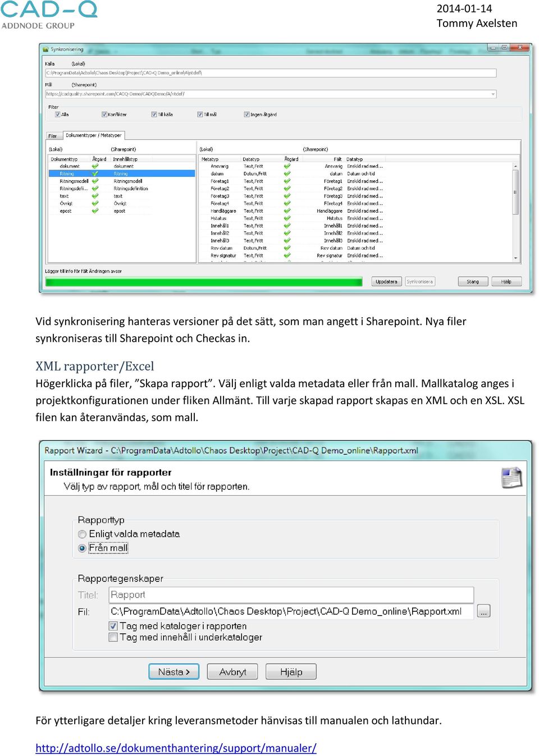Click the green check in the dokument row
The height and width of the screenshot is (756, 539).
[95, 166]
